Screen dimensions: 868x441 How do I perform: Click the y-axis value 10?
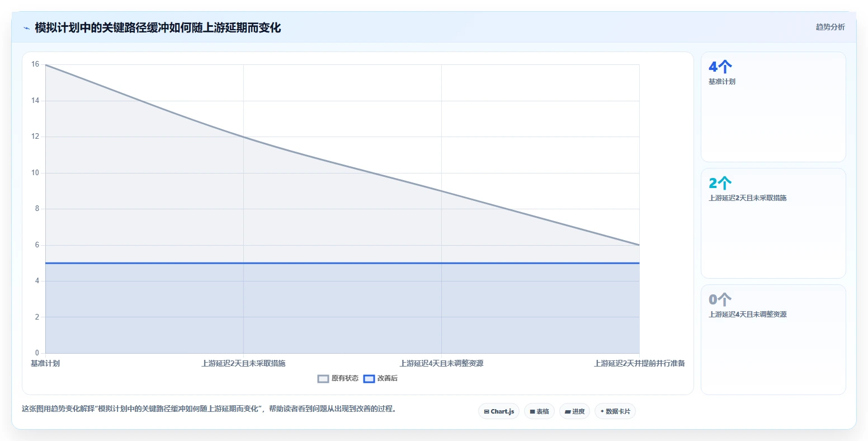(35, 173)
